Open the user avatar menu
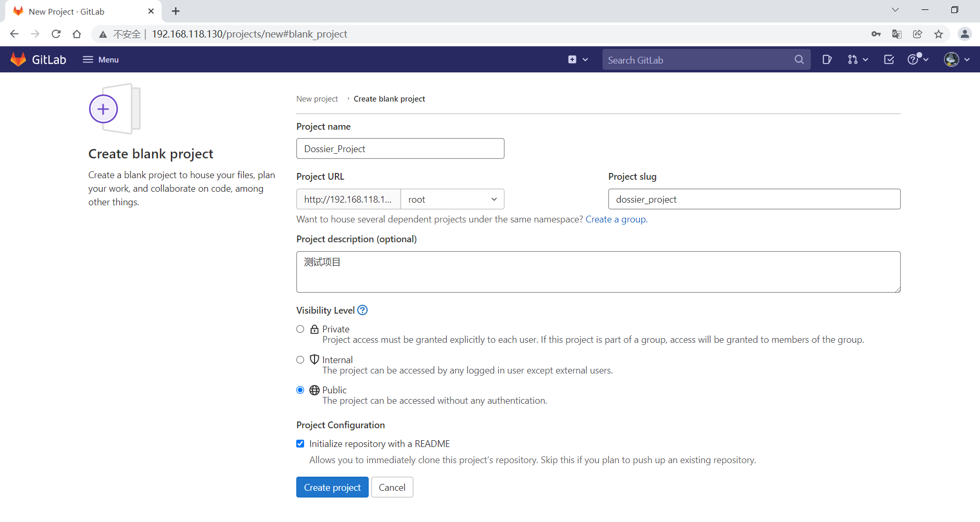 click(x=957, y=59)
